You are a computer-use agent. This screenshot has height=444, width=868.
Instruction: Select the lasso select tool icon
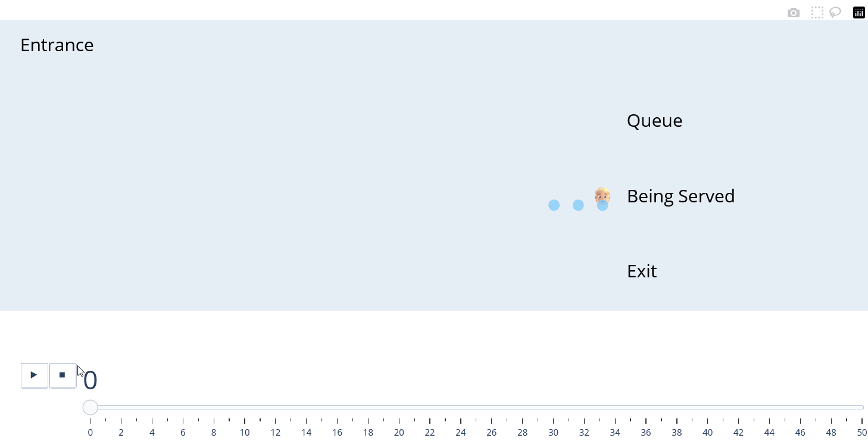tap(835, 12)
